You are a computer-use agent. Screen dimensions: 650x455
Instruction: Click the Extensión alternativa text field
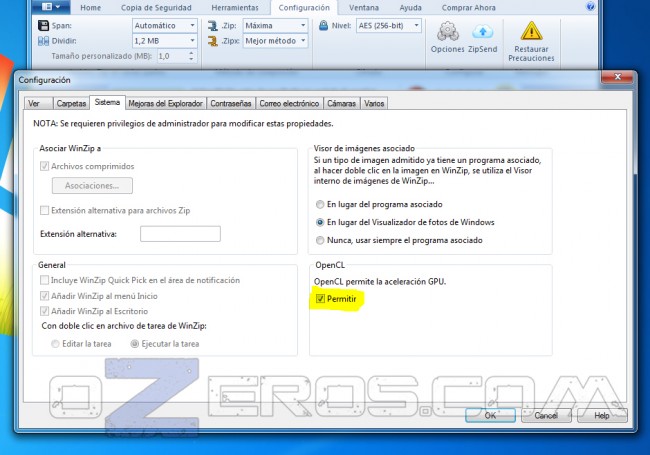[180, 234]
